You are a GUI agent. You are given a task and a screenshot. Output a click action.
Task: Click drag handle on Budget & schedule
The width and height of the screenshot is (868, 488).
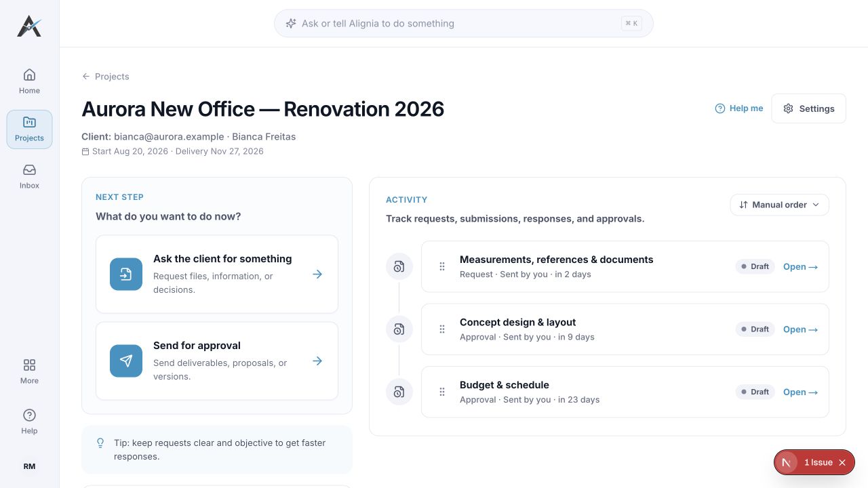coord(442,392)
